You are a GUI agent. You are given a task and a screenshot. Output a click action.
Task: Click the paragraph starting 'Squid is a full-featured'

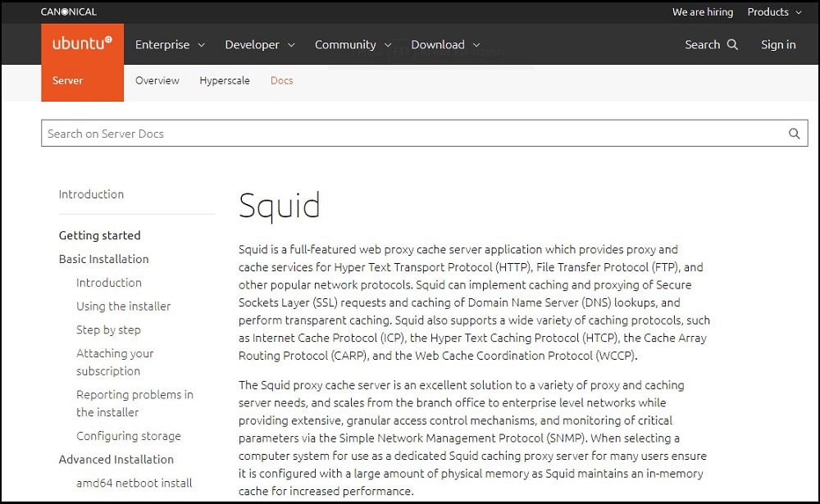[x=474, y=302]
